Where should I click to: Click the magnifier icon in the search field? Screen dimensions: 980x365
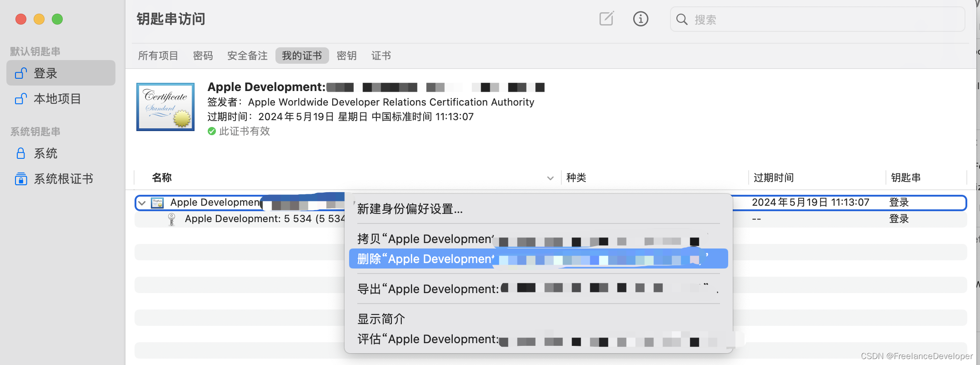pyautogui.click(x=682, y=19)
